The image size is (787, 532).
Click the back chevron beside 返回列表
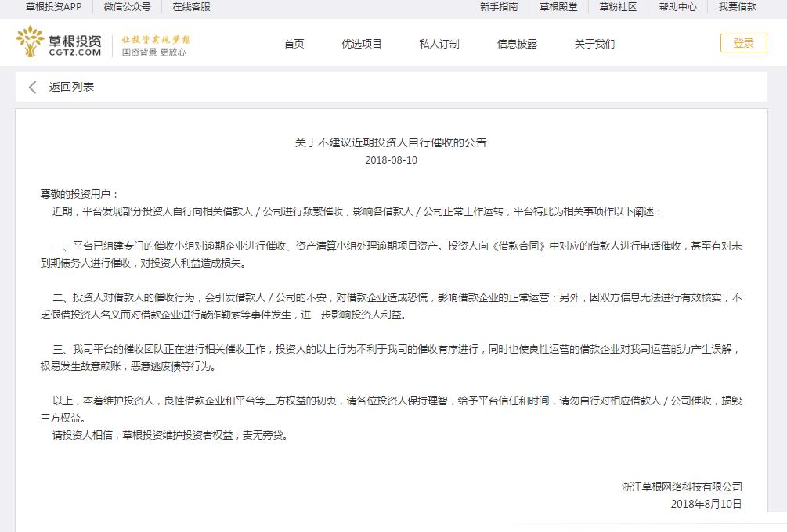[x=31, y=88]
